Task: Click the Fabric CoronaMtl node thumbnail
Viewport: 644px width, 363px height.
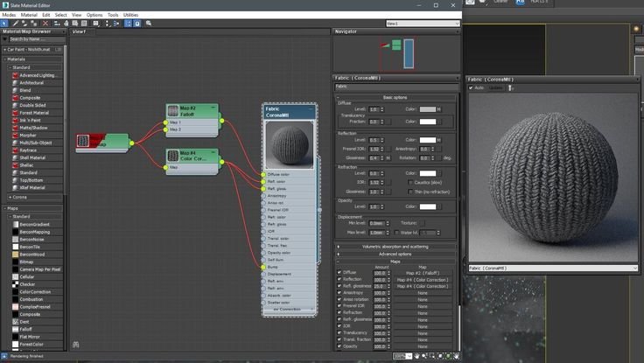Action: (290, 145)
